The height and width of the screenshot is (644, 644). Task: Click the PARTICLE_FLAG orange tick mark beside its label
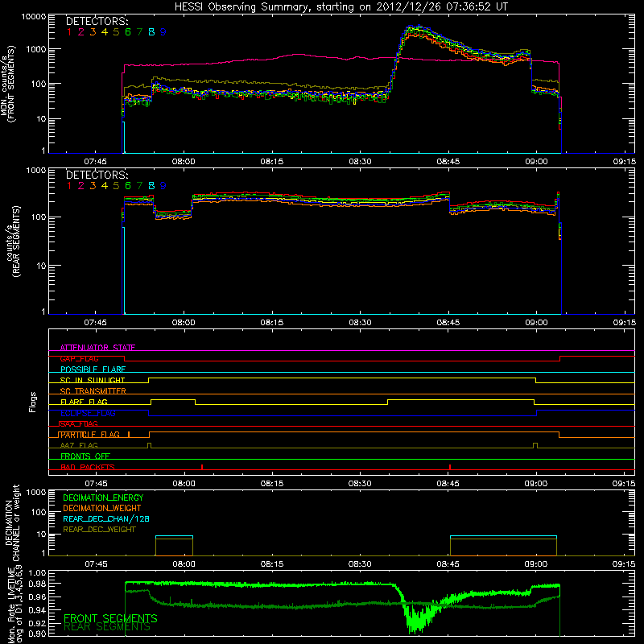pyautogui.click(x=129, y=434)
